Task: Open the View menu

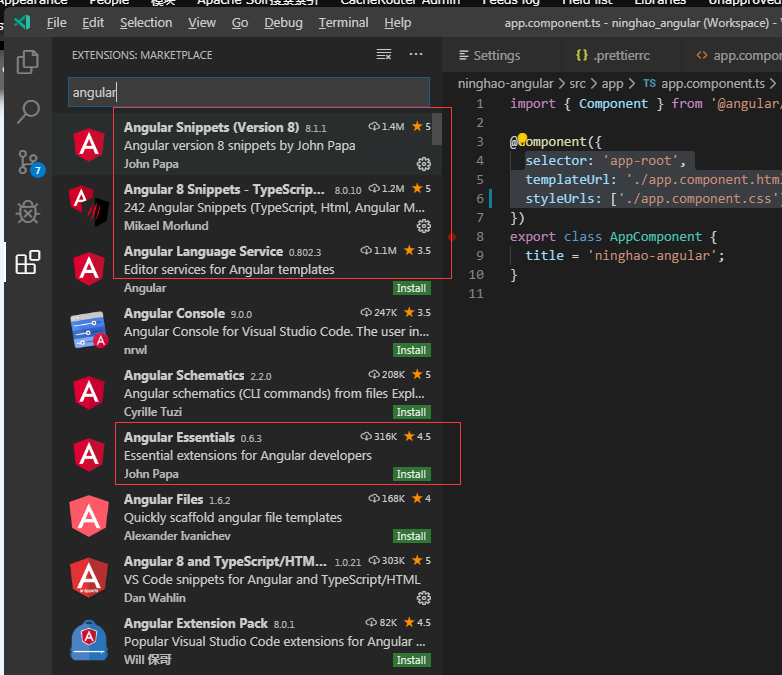Action: click(201, 22)
